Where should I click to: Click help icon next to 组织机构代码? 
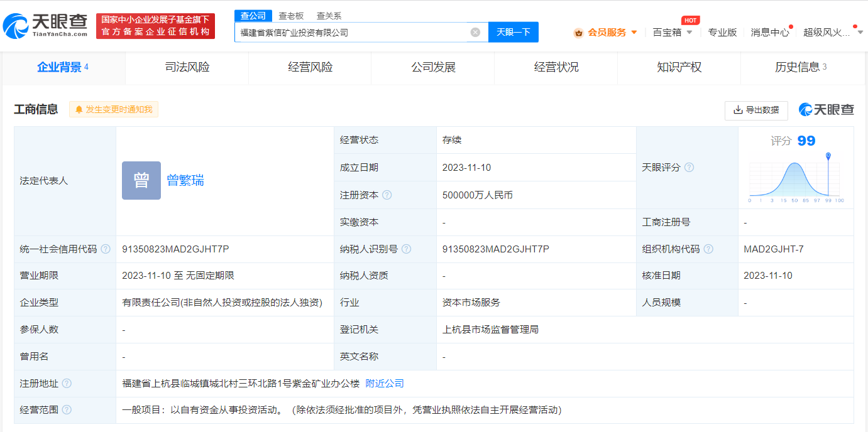(x=708, y=249)
